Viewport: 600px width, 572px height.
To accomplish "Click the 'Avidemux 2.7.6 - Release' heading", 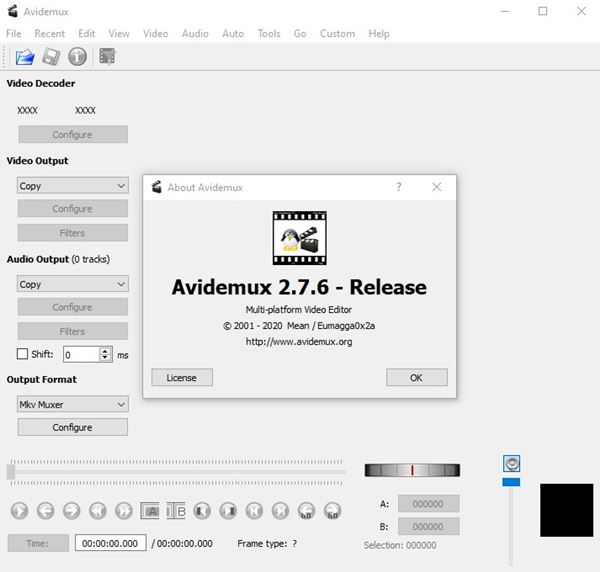I will coord(299,287).
